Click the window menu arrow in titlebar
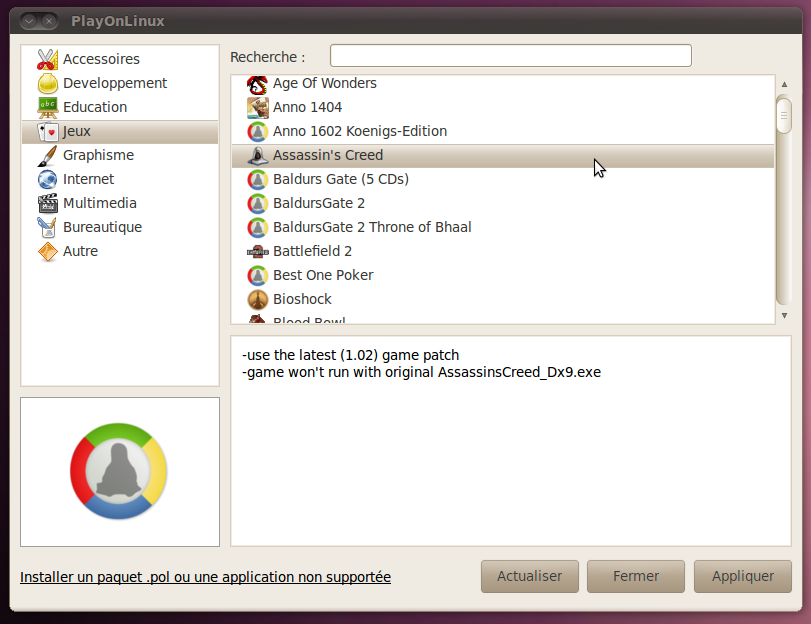This screenshot has width=811, height=624. 29,21
